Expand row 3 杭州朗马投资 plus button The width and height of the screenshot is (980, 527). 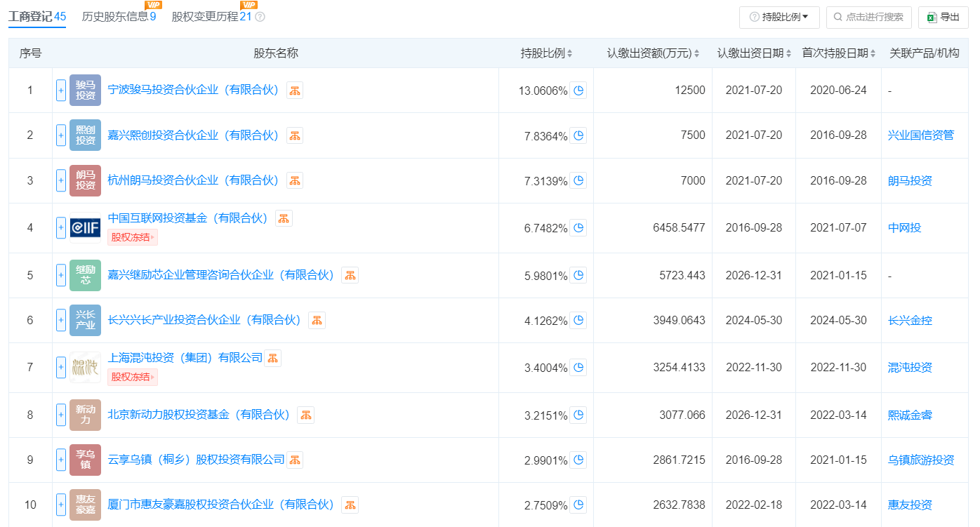[x=61, y=181]
